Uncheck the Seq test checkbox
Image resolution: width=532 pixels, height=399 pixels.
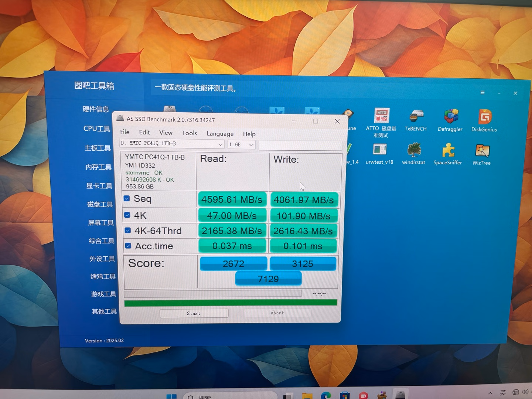[x=127, y=198]
